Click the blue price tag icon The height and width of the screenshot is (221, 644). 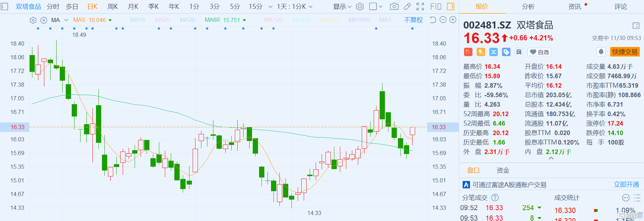(506, 52)
